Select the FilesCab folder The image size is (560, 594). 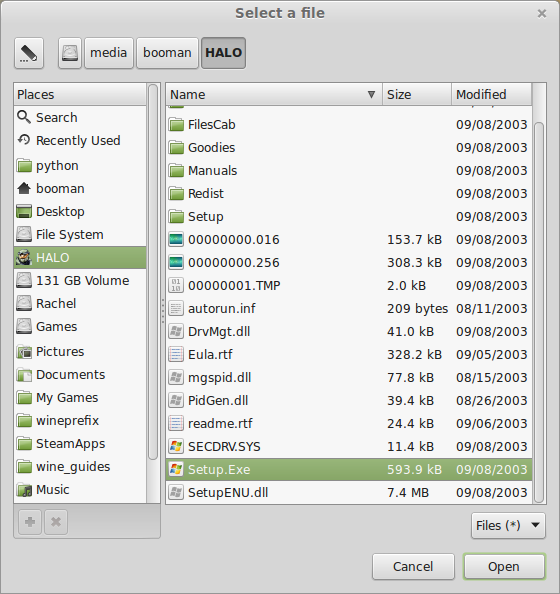pyautogui.click(x=349, y=125)
